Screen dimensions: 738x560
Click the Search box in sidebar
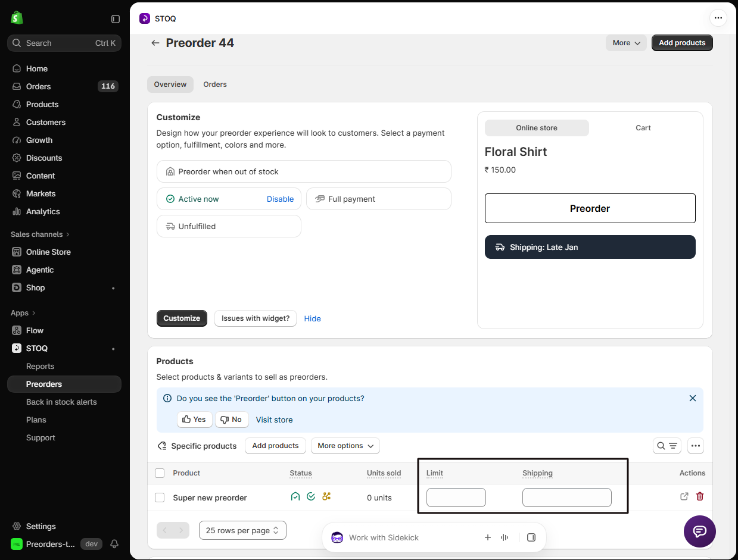click(64, 43)
